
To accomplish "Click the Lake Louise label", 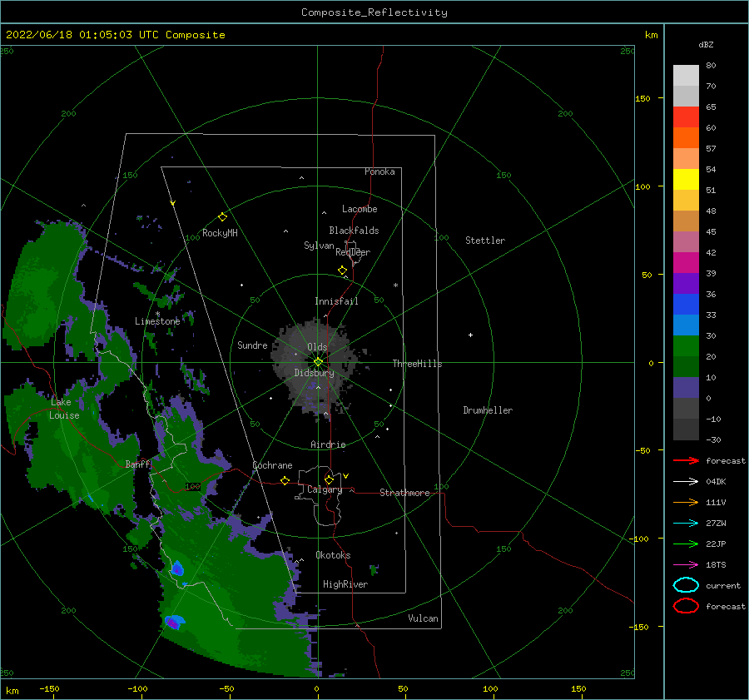I will click(64, 409).
